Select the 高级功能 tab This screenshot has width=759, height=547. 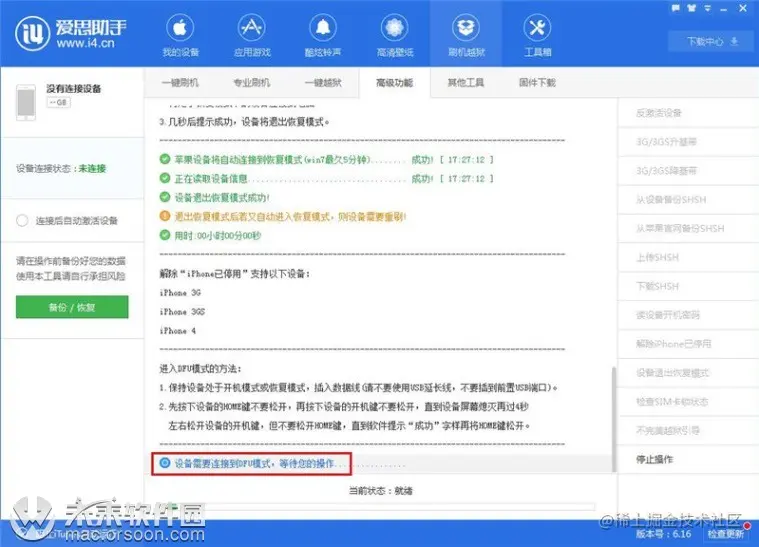click(395, 83)
